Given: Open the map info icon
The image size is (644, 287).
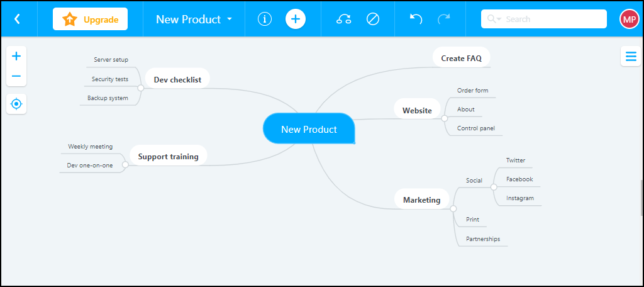Looking at the screenshot, I should tap(265, 19).
